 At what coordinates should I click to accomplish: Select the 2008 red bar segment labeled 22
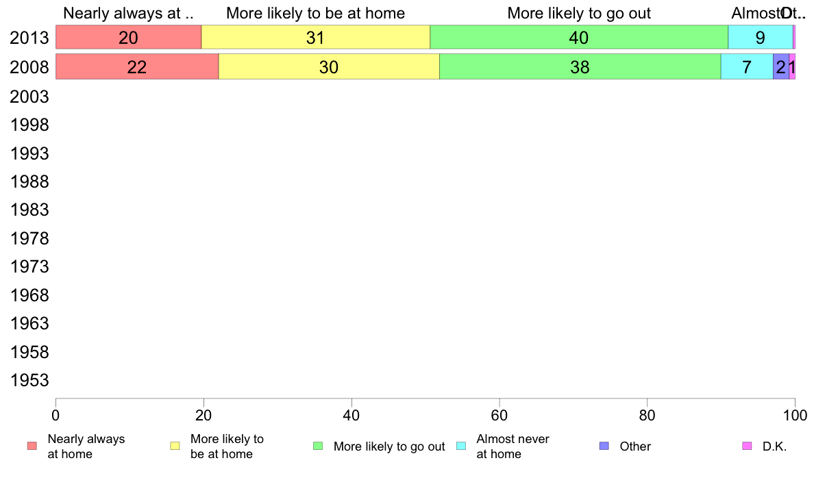[x=137, y=66]
